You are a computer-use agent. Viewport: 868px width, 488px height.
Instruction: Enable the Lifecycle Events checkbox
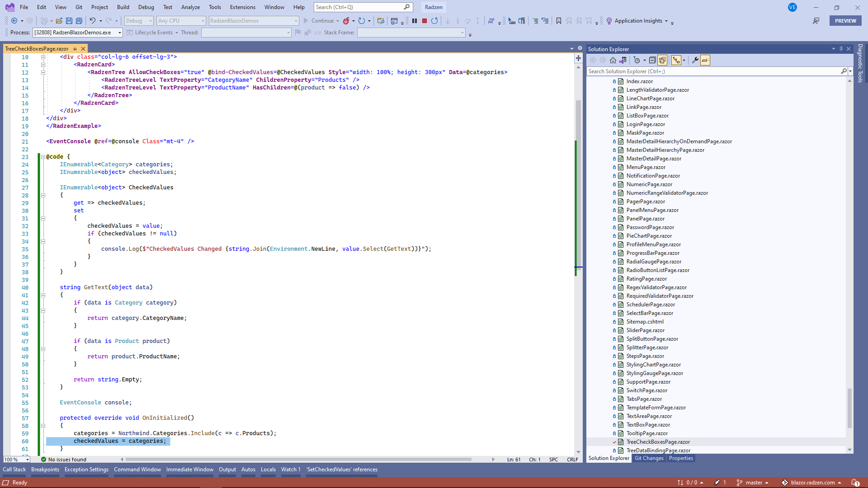pyautogui.click(x=130, y=33)
